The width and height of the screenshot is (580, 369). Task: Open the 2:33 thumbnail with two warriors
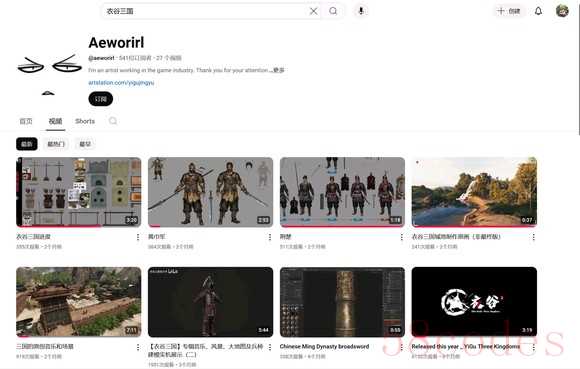point(210,192)
